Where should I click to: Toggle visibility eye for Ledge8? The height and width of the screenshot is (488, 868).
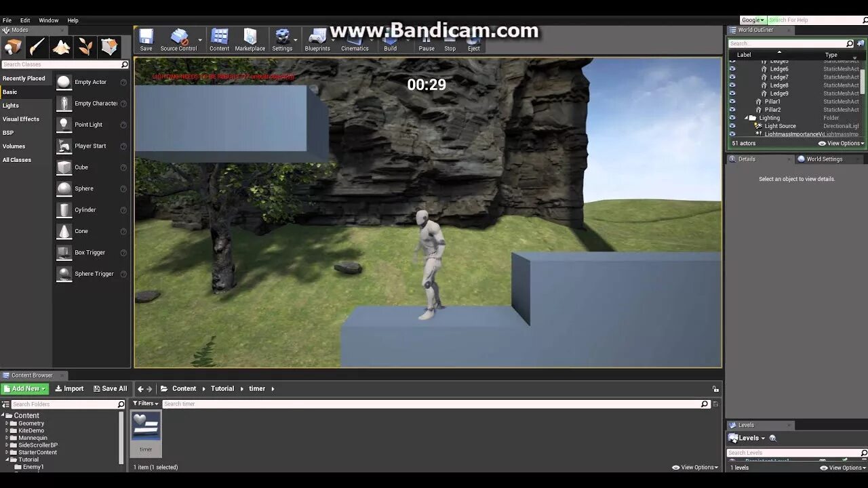pyautogui.click(x=732, y=85)
